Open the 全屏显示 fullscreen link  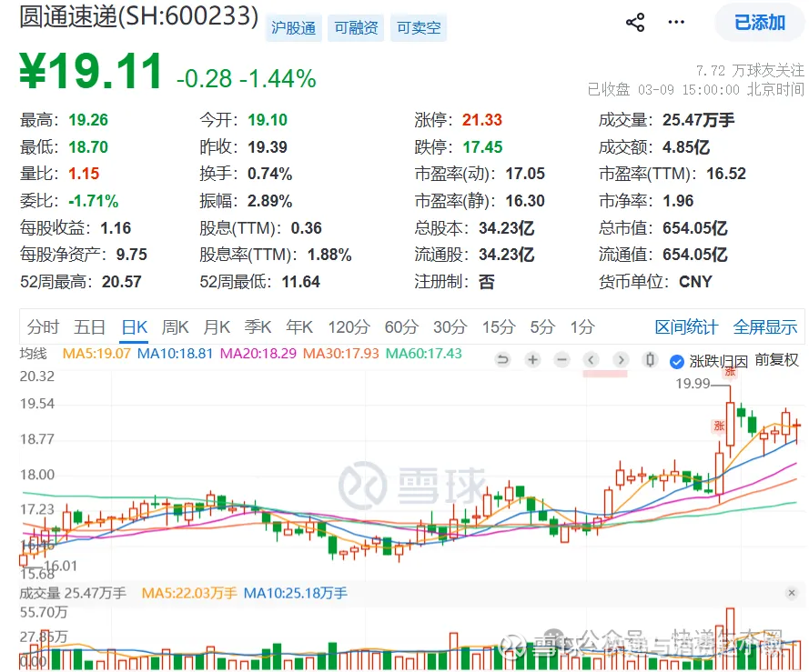765,327
